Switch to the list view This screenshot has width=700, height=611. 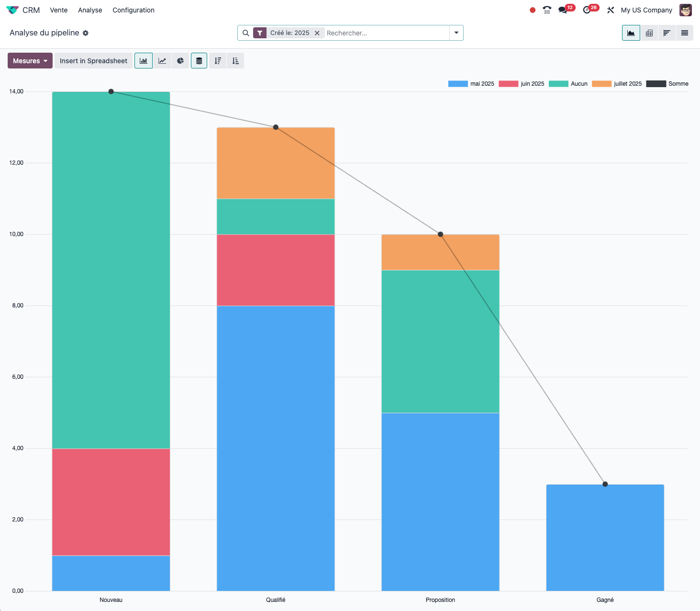click(x=685, y=33)
